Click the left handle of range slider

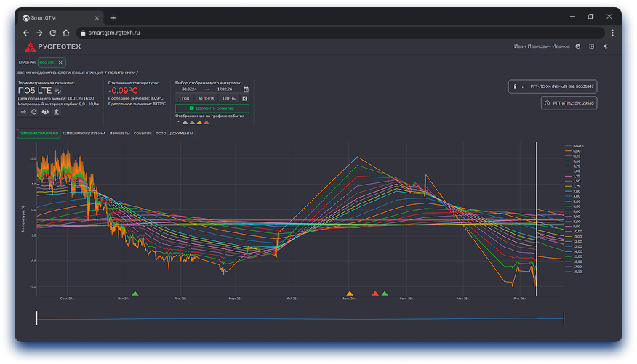(36, 318)
